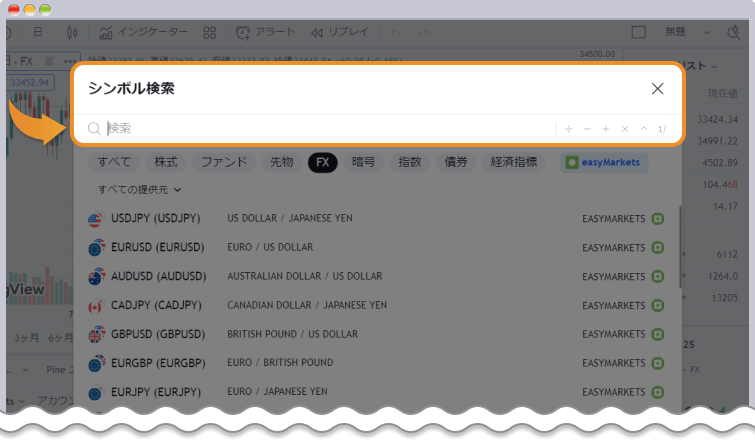The height and width of the screenshot is (443, 755).
Task: Insert the division operator in search
Action: coord(569,129)
